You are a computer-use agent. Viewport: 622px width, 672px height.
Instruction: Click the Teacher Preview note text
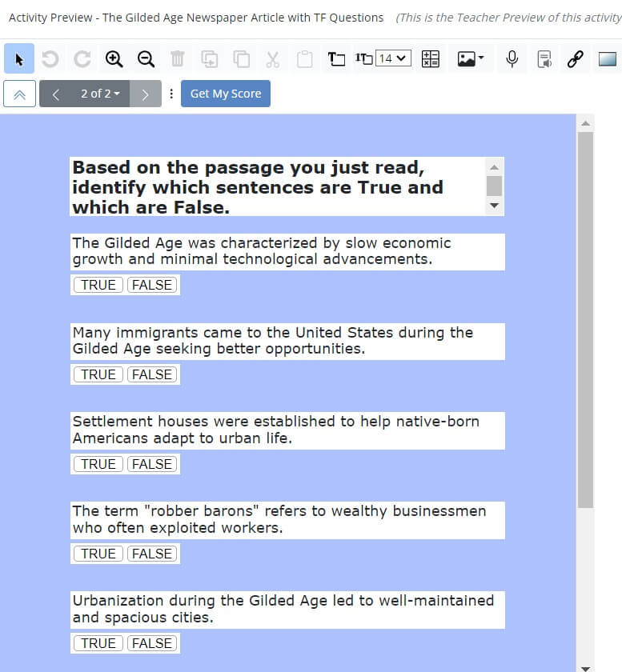coord(509,18)
